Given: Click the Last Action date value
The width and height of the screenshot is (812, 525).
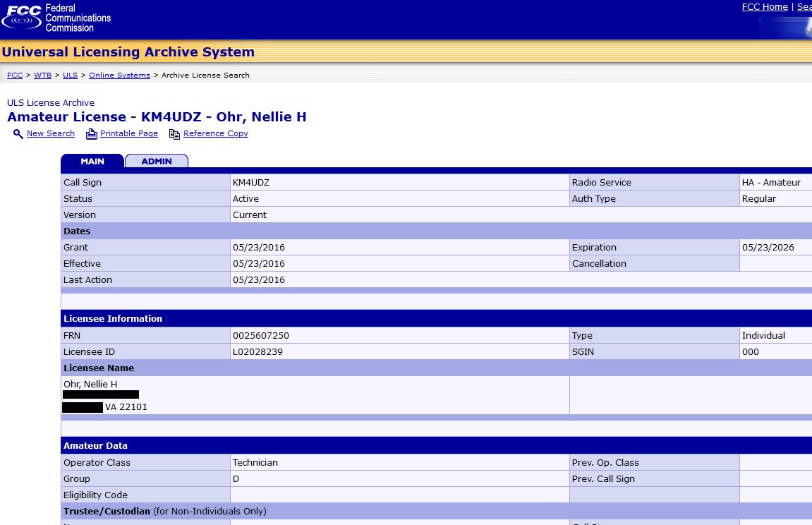Looking at the screenshot, I should coord(259,279).
